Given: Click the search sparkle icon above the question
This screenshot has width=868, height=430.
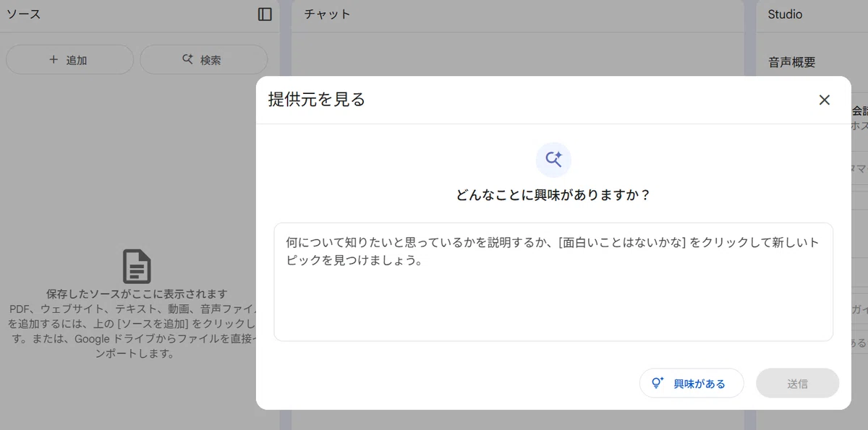Looking at the screenshot, I should click(x=553, y=160).
